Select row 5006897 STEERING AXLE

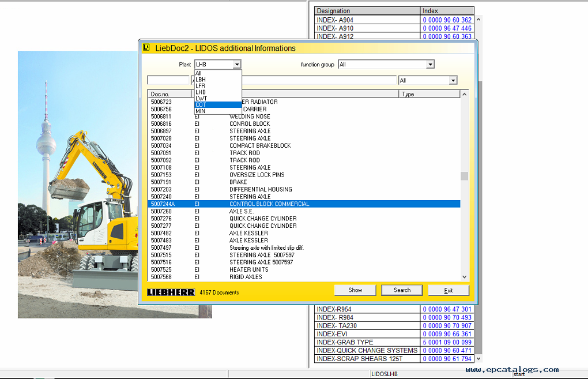coord(304,131)
